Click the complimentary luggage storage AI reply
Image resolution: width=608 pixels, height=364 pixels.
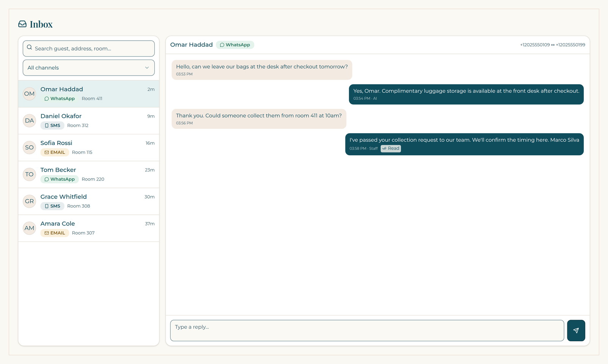pyautogui.click(x=466, y=94)
